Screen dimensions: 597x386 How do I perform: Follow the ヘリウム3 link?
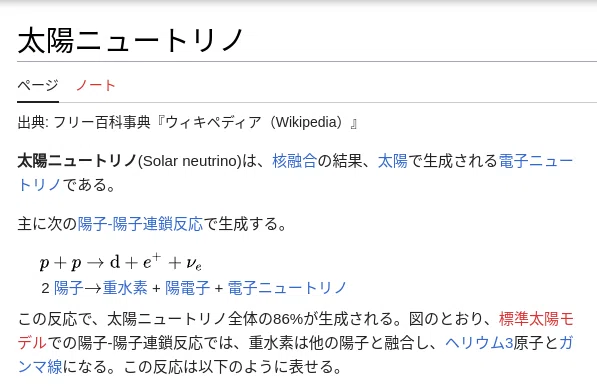tap(479, 343)
